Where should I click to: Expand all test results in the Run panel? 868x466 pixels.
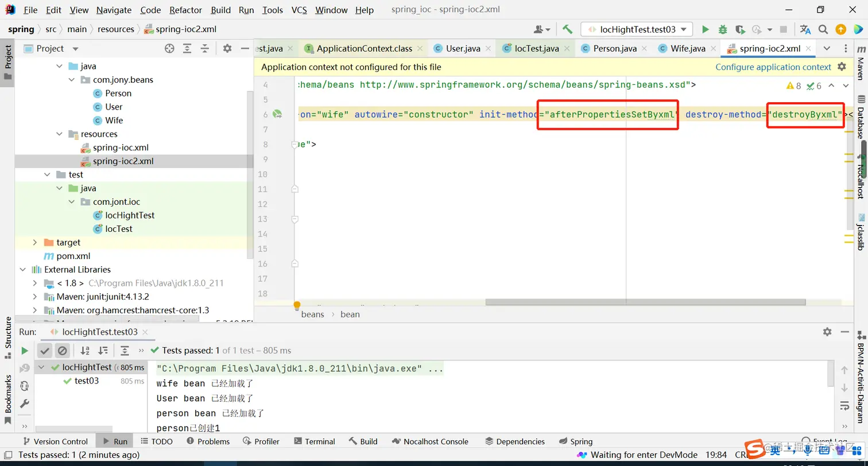(x=125, y=350)
